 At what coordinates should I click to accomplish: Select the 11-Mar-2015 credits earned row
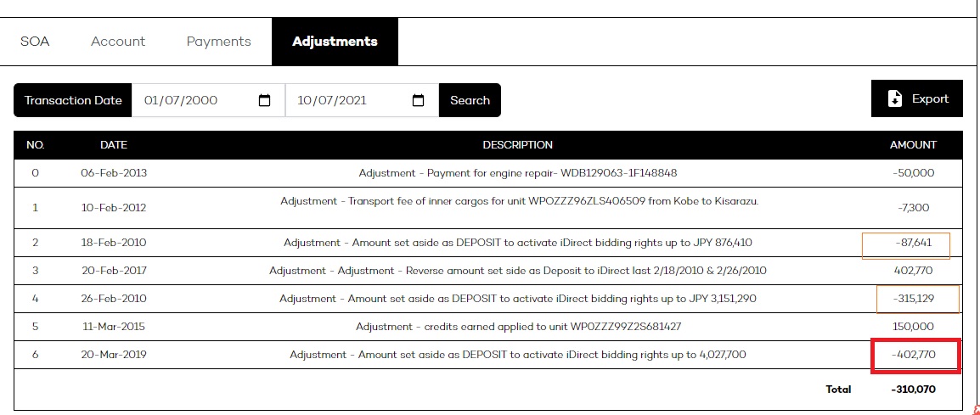[x=488, y=327]
